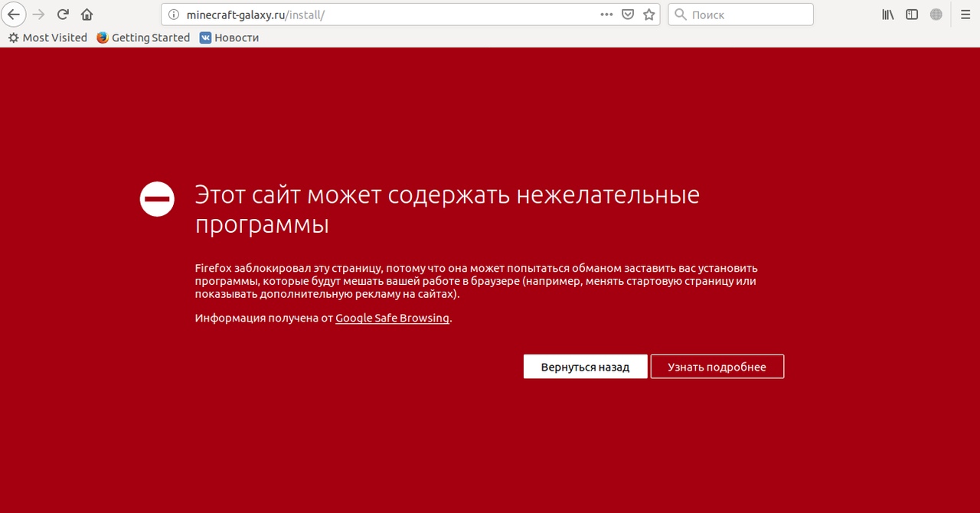Show site information in address bar
The height and width of the screenshot is (513, 980).
pyautogui.click(x=173, y=15)
